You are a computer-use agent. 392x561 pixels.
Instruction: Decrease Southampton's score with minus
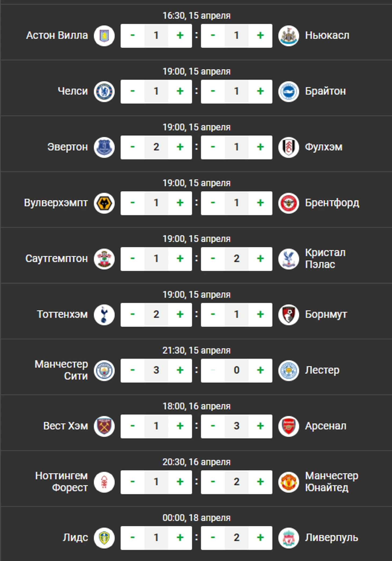point(133,259)
